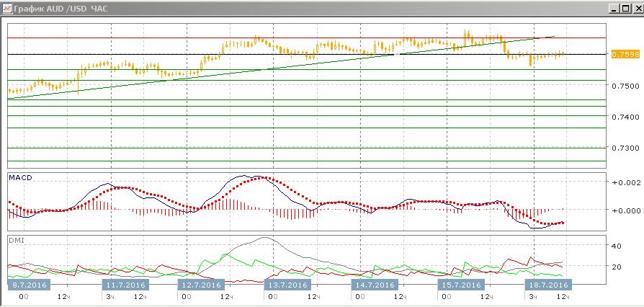Select the 13.7.2016 date marker
The image size is (644, 307).
[x=287, y=285]
